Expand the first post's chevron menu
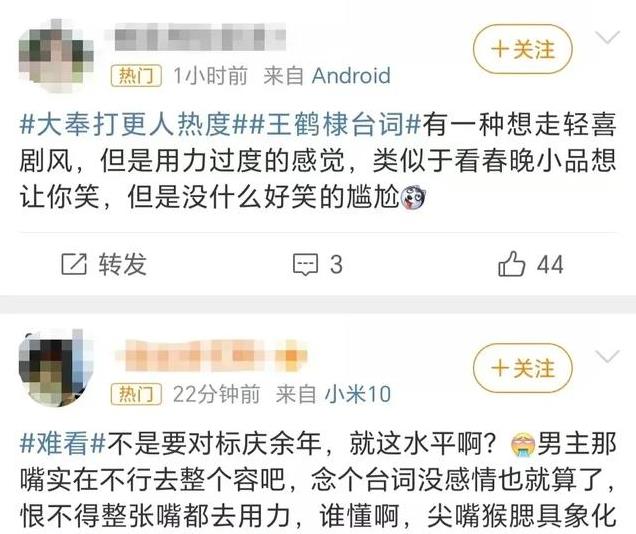 (607, 38)
